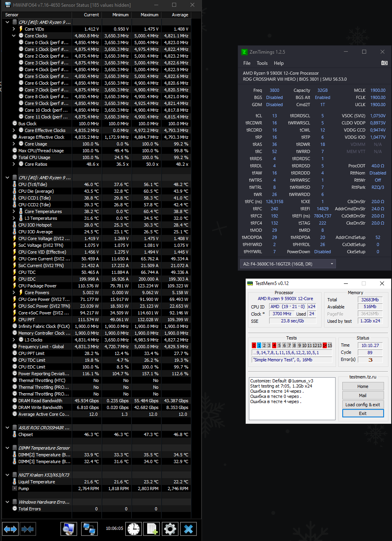Click the Mail button in TestMem5
The image size is (392, 541).
tap(363, 396)
